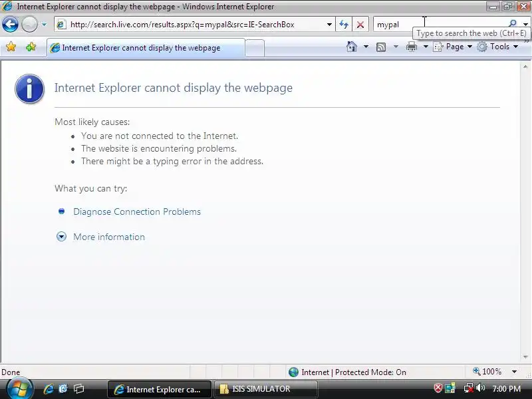Open the search provider options dropdown

point(525,25)
